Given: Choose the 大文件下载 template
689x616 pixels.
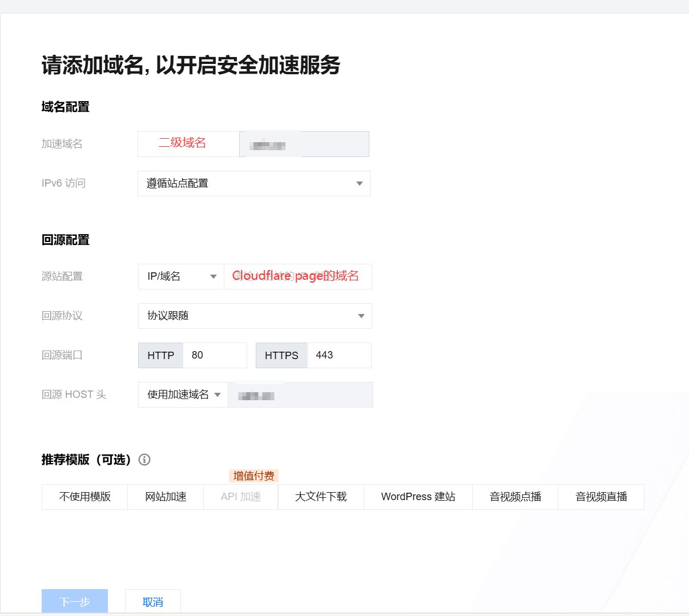Looking at the screenshot, I should [321, 497].
